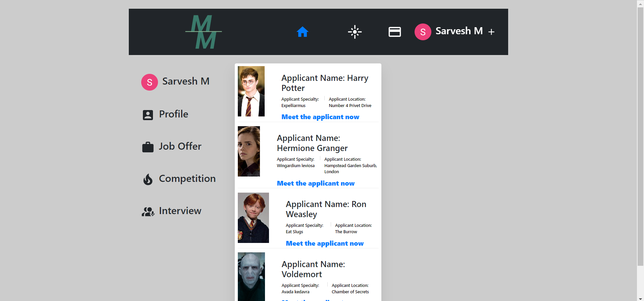Image resolution: width=644 pixels, height=301 pixels.
Task: Click the 'Avada kedavra' specialty text
Action: point(296,292)
